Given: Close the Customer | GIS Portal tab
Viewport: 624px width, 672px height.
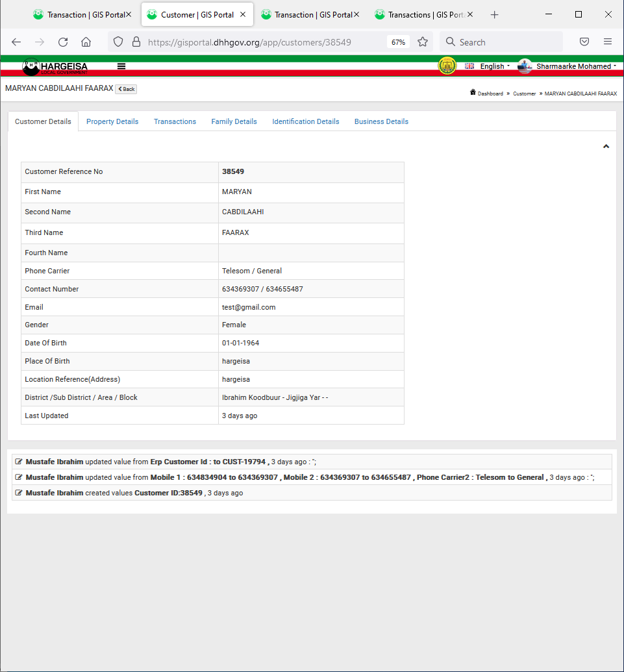Looking at the screenshot, I should [x=243, y=14].
